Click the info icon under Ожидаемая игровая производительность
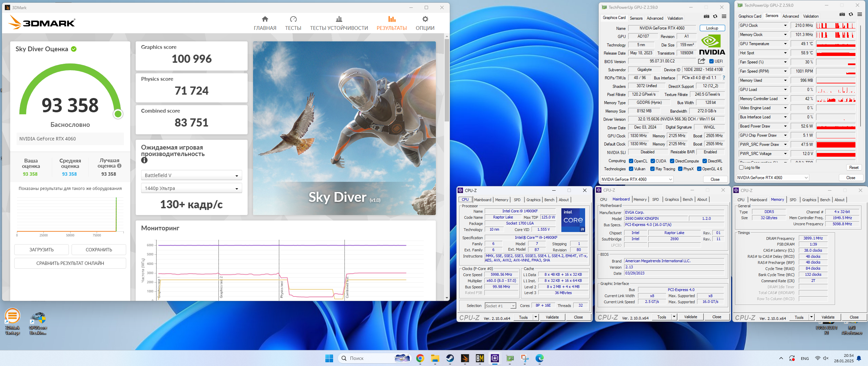This screenshot has height=366, width=868. (x=144, y=160)
